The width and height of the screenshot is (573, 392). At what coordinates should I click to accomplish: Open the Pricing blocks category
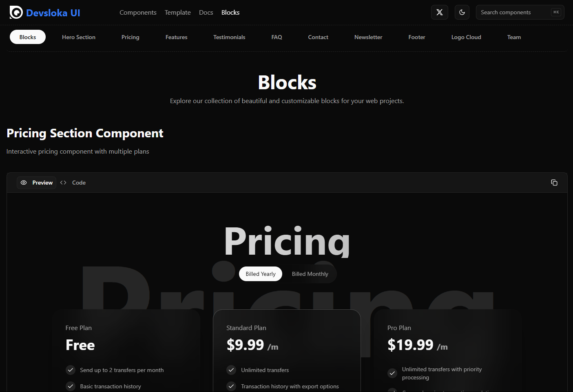click(x=130, y=37)
